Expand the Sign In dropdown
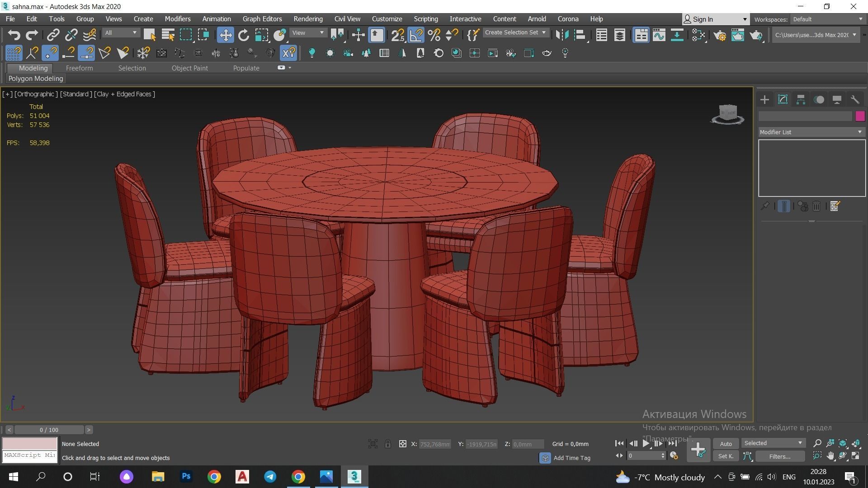The height and width of the screenshot is (488, 868). point(745,19)
